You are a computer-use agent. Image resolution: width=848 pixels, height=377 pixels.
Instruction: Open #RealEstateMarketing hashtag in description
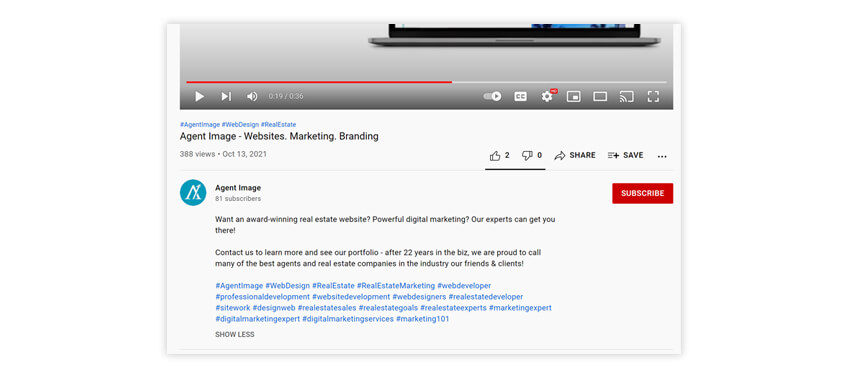[396, 286]
